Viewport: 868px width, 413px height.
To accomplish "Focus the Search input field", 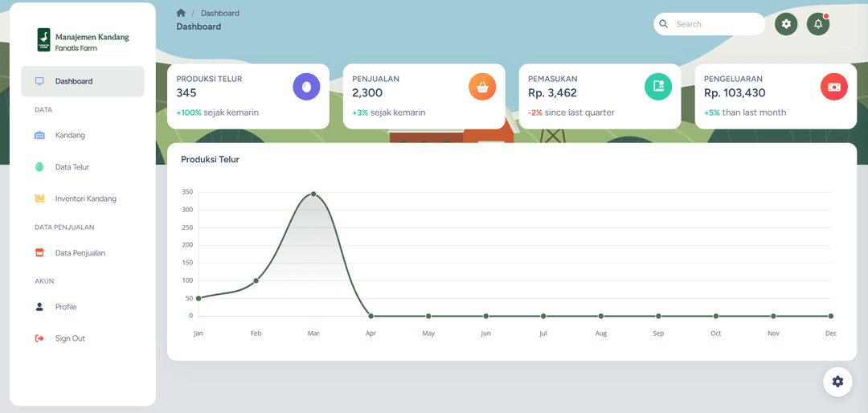I will click(x=715, y=24).
